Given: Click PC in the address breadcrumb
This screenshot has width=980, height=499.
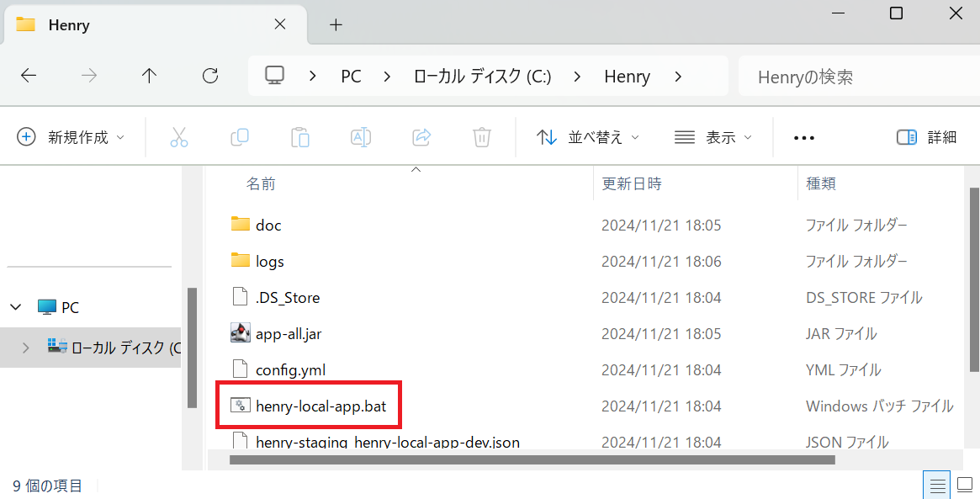Looking at the screenshot, I should pos(352,77).
